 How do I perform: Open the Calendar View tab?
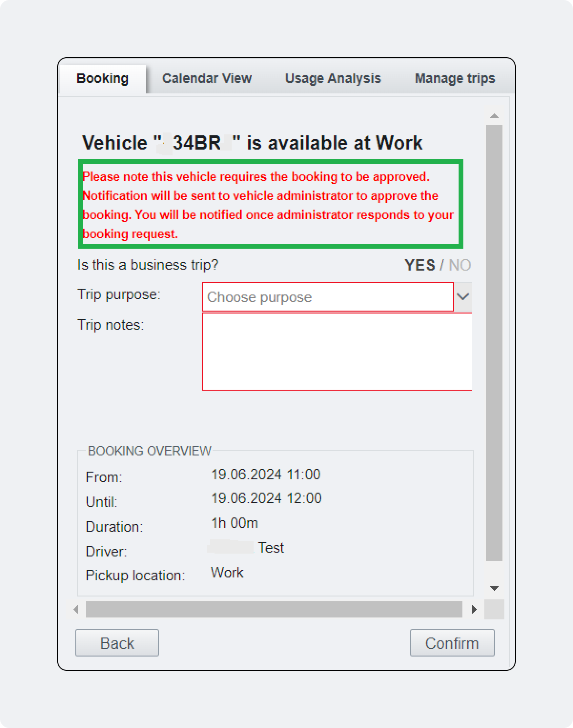206,79
